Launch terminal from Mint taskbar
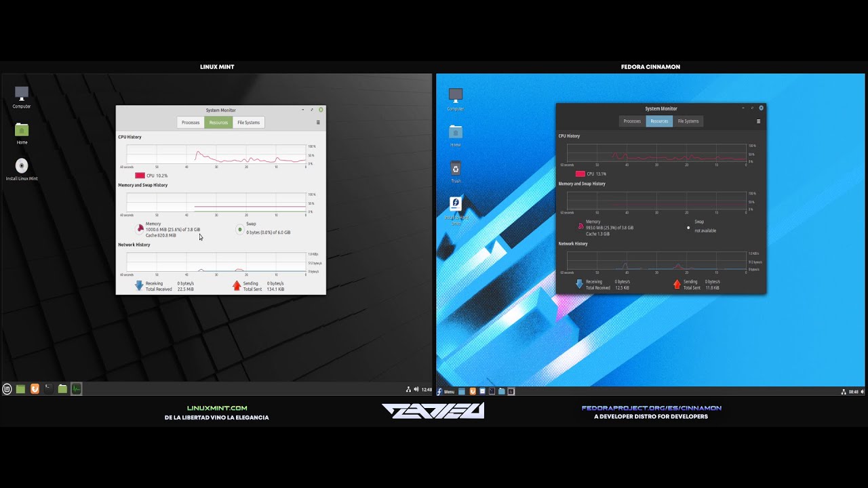Image resolution: width=868 pixels, height=488 pixels. click(48, 389)
